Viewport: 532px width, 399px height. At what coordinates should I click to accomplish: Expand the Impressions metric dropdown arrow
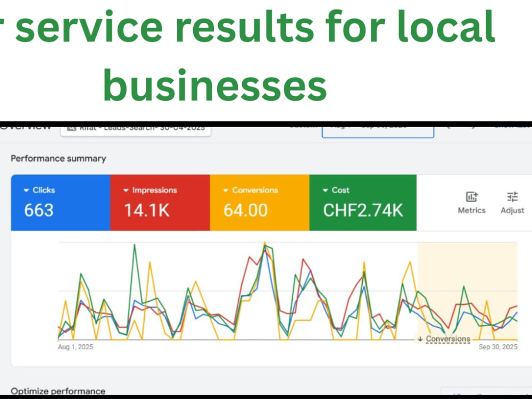(x=126, y=190)
